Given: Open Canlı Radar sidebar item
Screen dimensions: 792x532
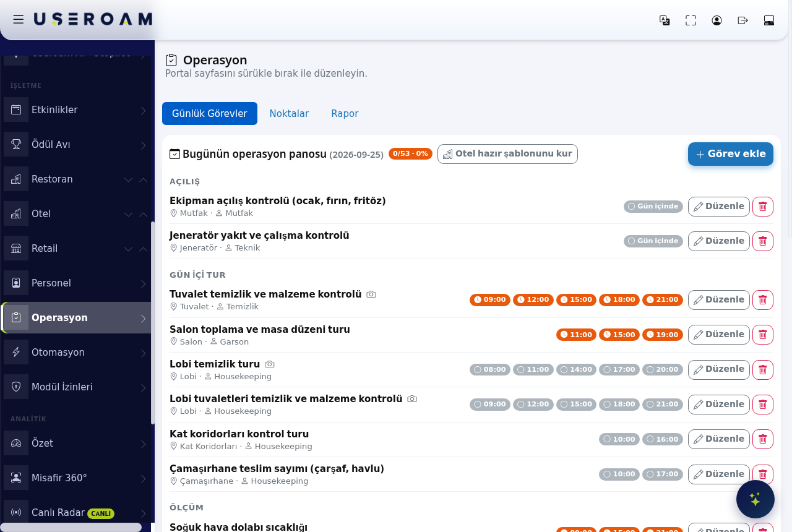Looking at the screenshot, I should pos(77,513).
